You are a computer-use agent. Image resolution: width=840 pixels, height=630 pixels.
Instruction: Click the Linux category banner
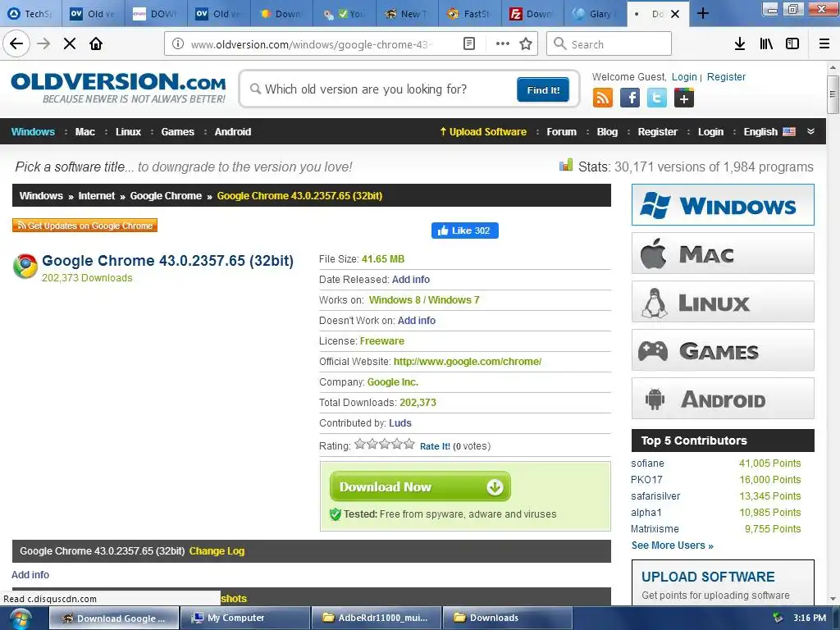pos(723,302)
